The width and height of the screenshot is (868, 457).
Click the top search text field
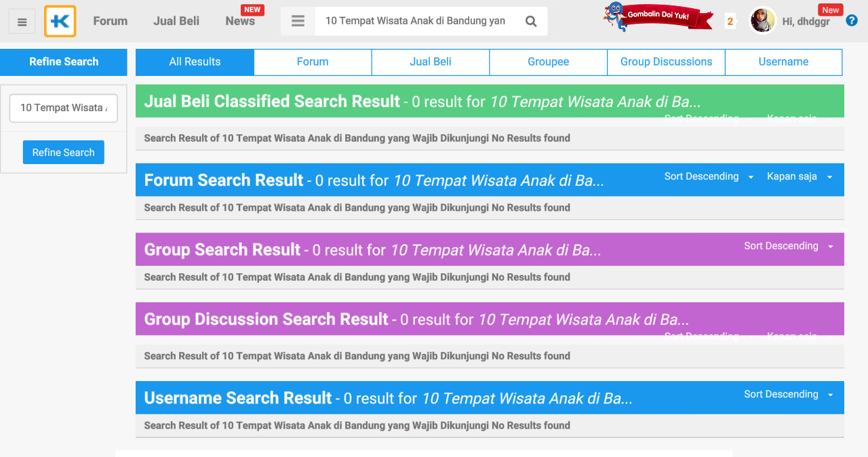coord(415,21)
